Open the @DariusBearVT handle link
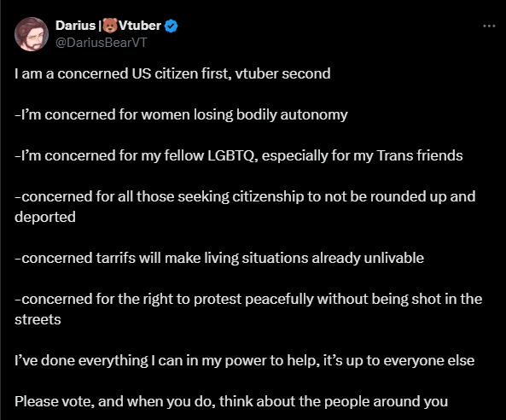This screenshot has height=420, width=506. pos(102,43)
